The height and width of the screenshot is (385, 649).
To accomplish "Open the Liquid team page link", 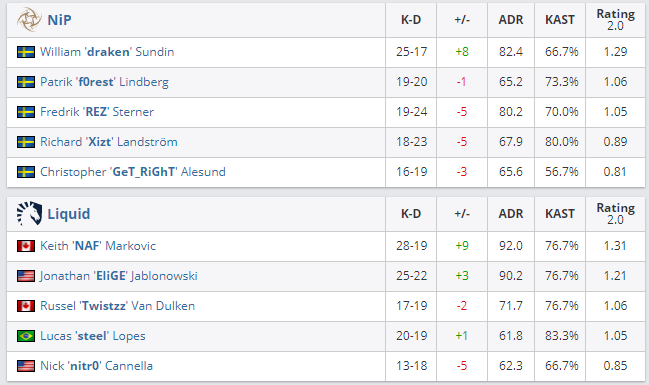I will 69,214.
